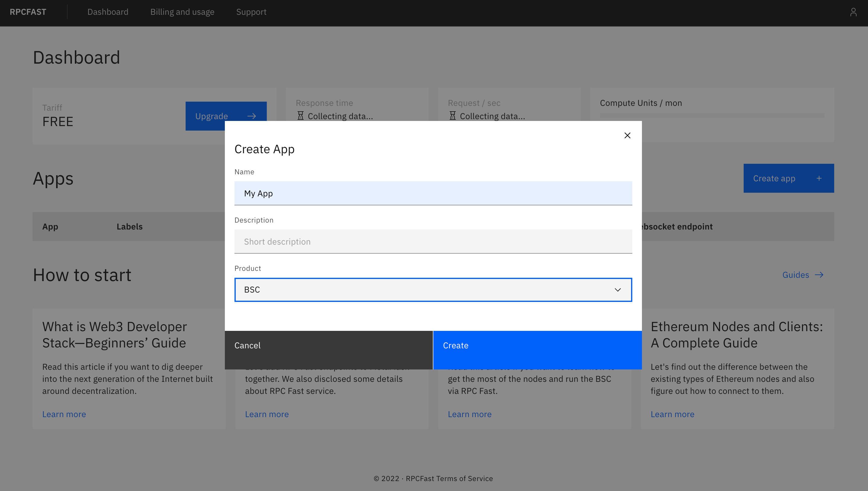Open the Support page
Screen dimensions: 868x491
point(251,12)
